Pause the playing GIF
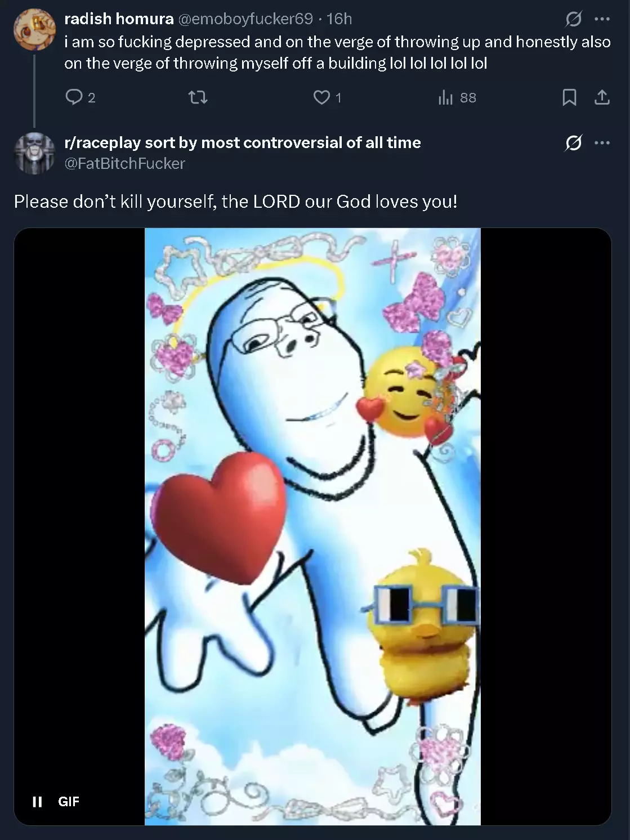Screen dimensions: 630x840 37,802
